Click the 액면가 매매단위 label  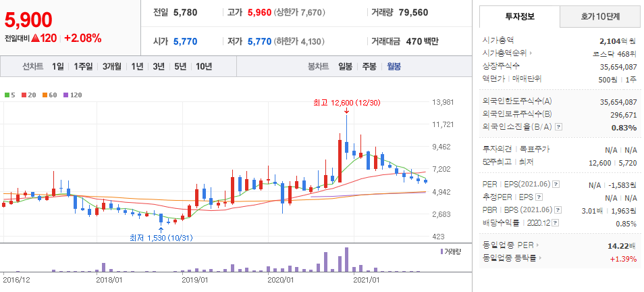(x=512, y=79)
